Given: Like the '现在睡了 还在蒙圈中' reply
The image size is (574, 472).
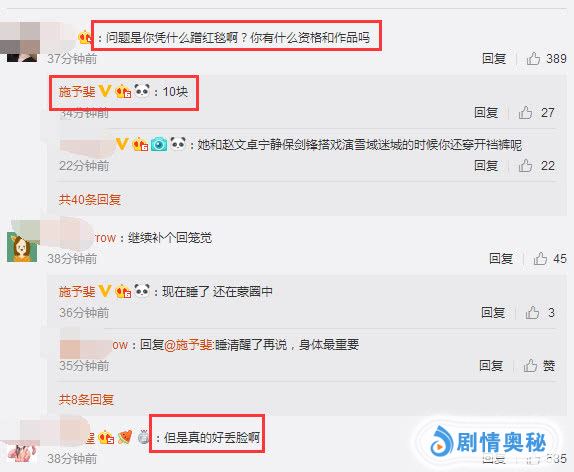Looking at the screenshot, I should tap(532, 313).
